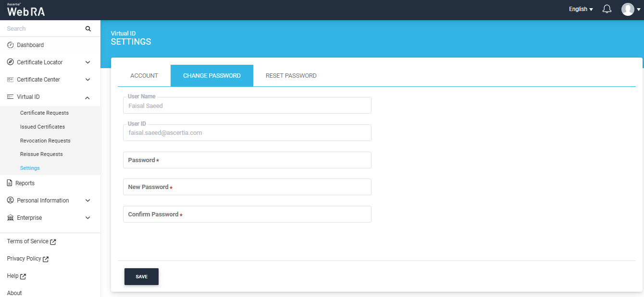Select the Change Password tab

(x=212, y=76)
